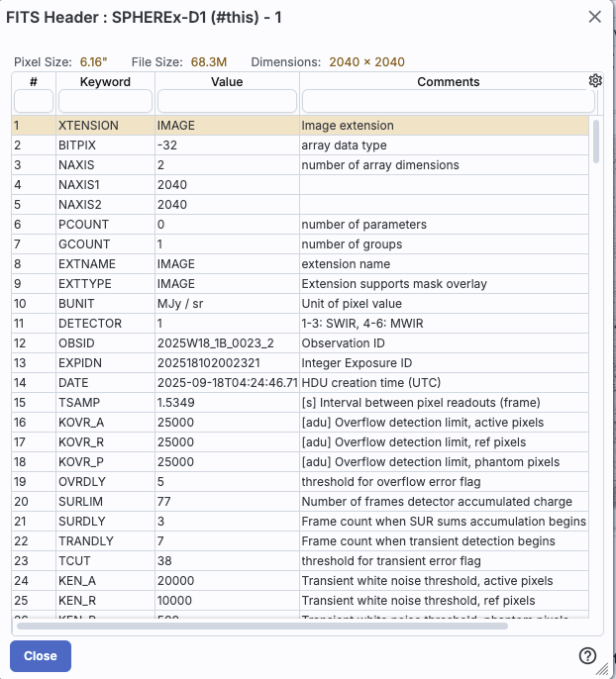
Task: Click the '-32' BITPIX value cell
Action: click(x=227, y=145)
